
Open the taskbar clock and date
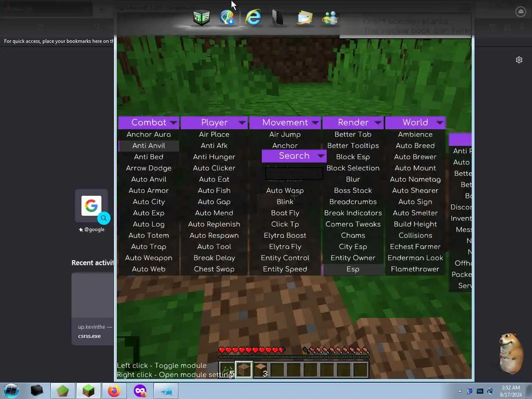click(x=511, y=391)
